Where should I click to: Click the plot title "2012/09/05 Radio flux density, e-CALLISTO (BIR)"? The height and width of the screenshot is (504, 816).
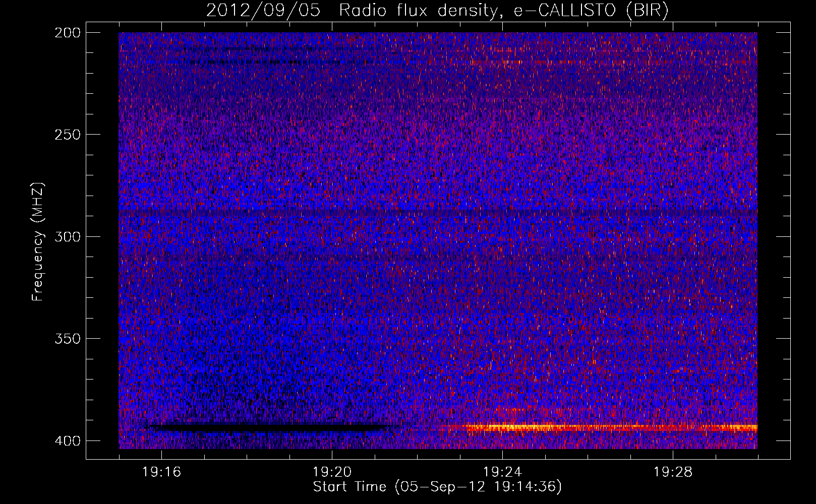pyautogui.click(x=437, y=10)
